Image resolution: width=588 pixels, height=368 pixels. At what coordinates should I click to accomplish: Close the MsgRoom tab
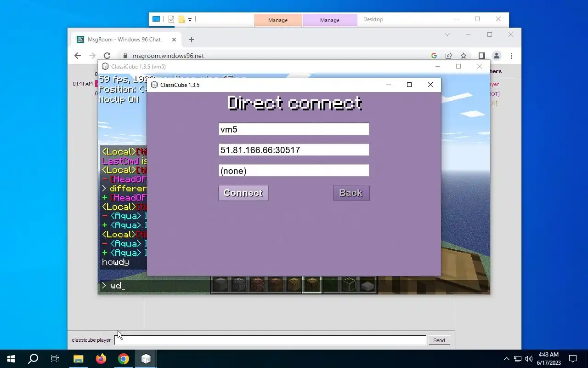point(174,40)
